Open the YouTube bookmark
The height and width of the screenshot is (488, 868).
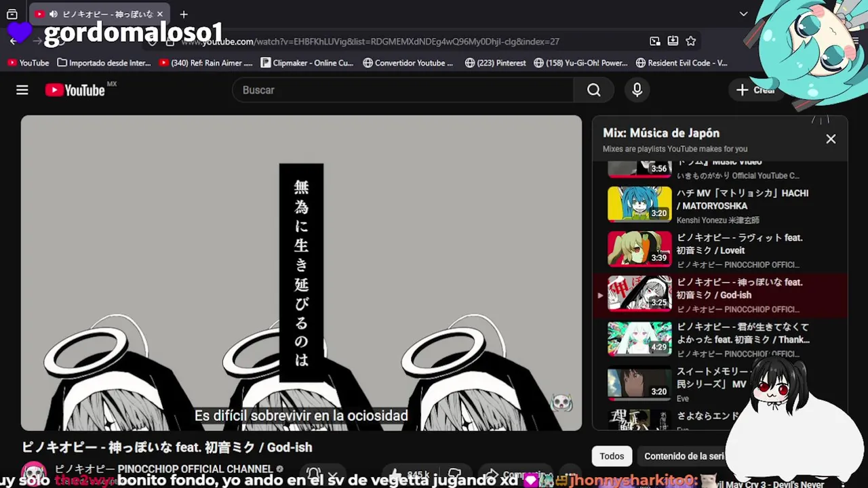pos(28,62)
